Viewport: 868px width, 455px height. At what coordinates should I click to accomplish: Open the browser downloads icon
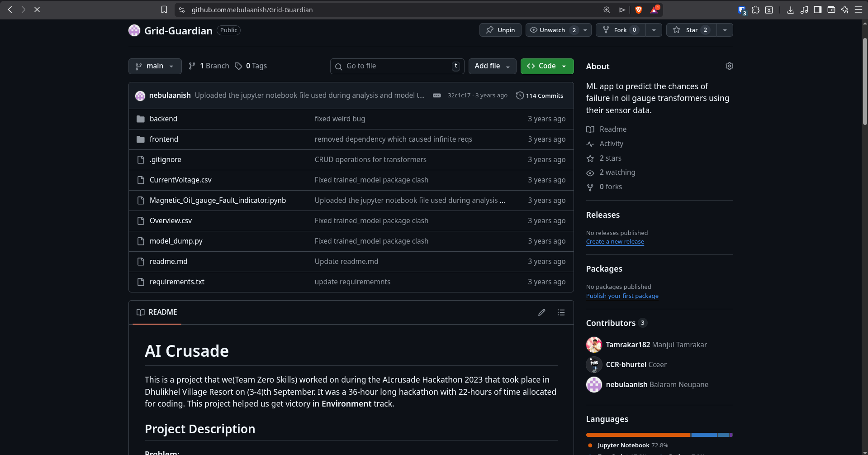tap(790, 10)
